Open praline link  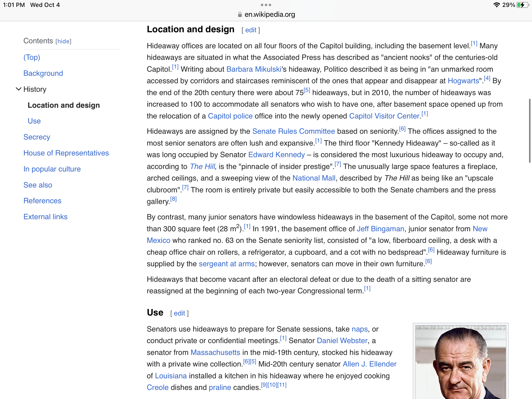220,387
